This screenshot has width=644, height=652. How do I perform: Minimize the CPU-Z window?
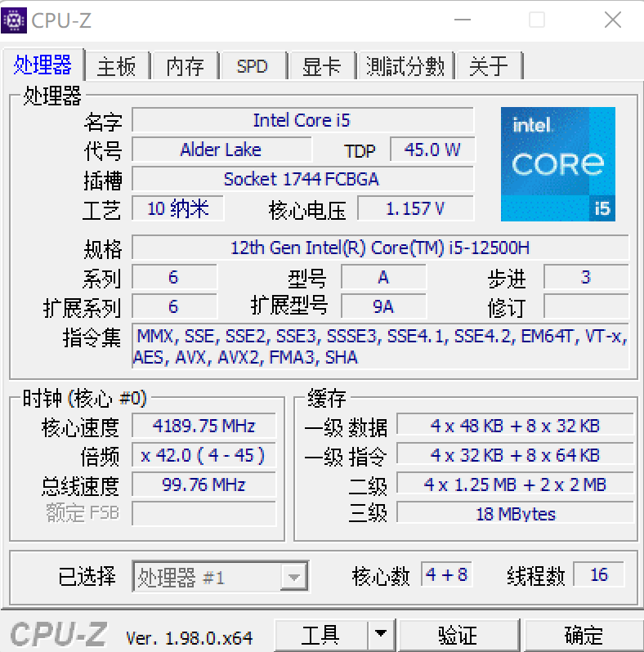point(463,20)
